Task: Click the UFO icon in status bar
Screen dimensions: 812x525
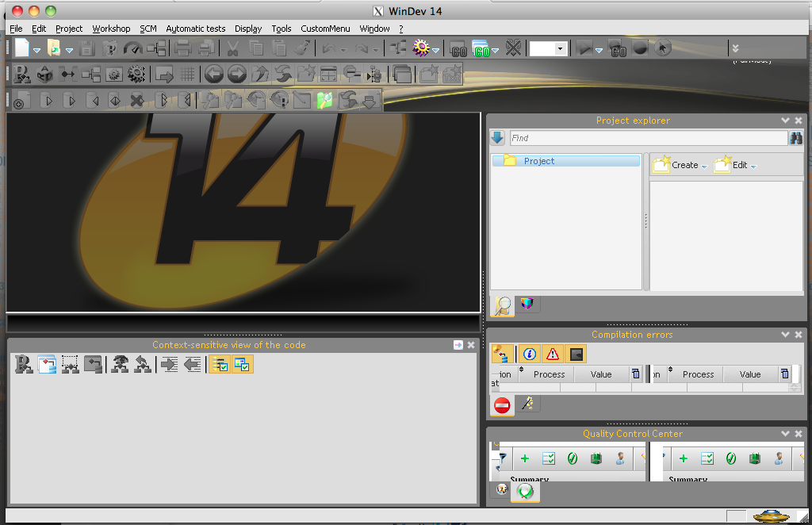Action: click(771, 515)
